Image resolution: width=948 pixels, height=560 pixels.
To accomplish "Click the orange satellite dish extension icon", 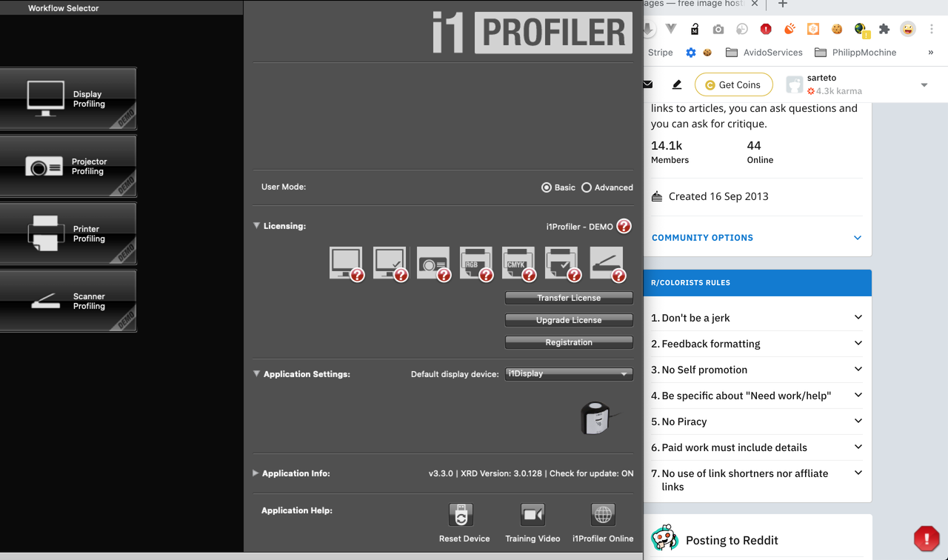I will pyautogui.click(x=790, y=29).
